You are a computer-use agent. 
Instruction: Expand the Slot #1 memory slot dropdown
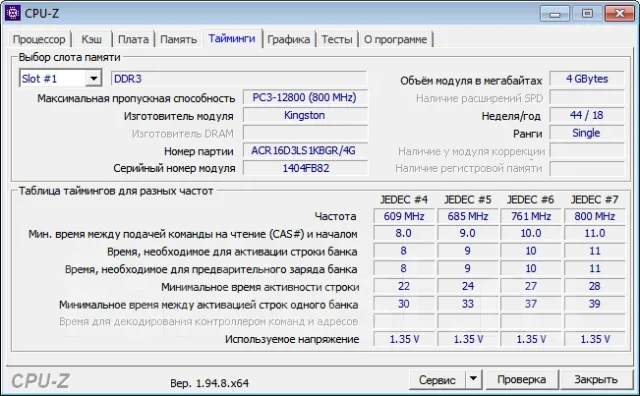point(93,78)
